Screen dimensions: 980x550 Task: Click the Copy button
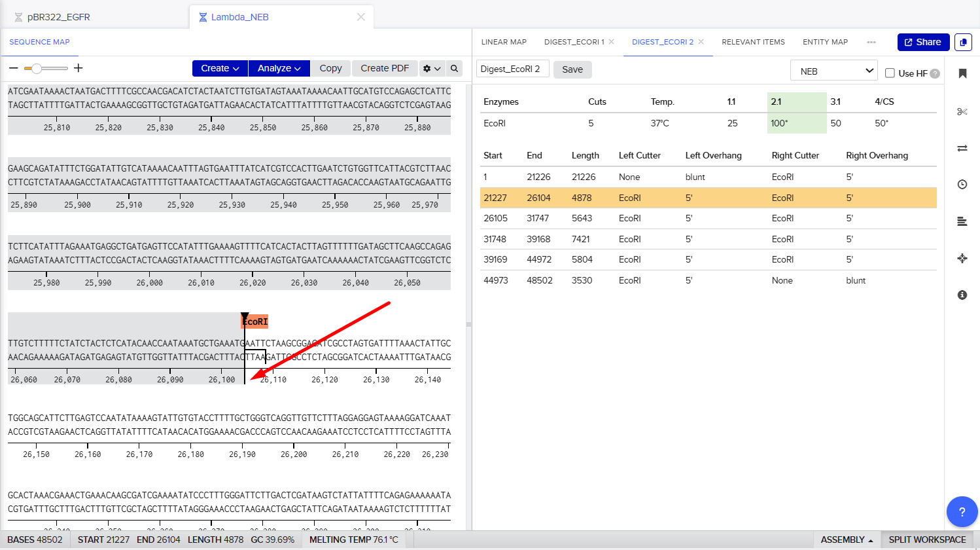[330, 68]
